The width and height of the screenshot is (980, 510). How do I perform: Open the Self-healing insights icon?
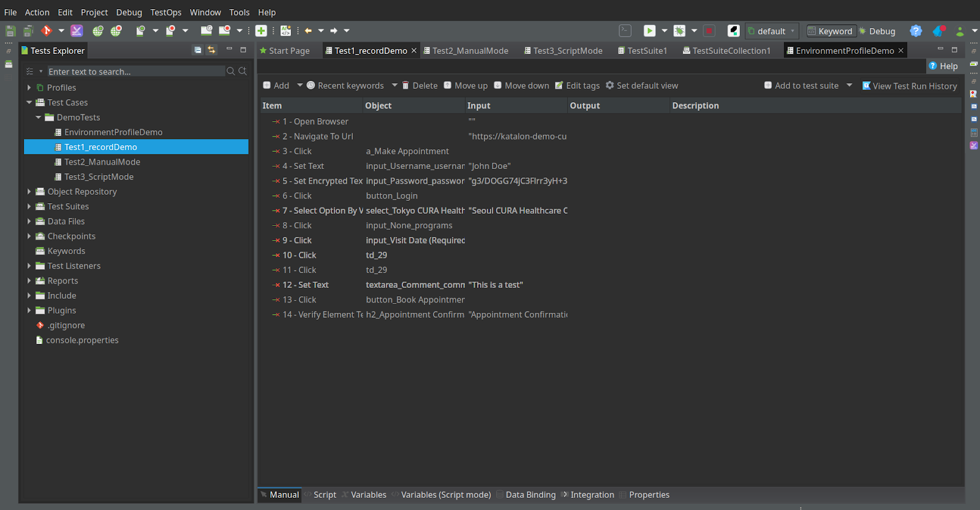77,31
